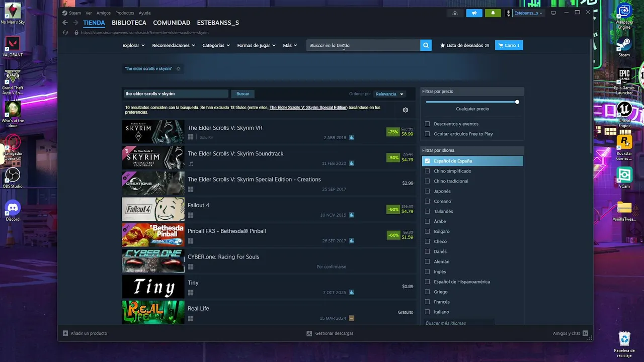Open the Steam menu

(74, 13)
